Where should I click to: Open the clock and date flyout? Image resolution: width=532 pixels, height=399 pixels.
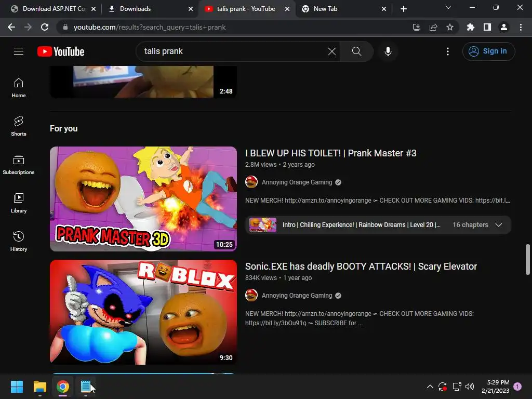(495, 387)
